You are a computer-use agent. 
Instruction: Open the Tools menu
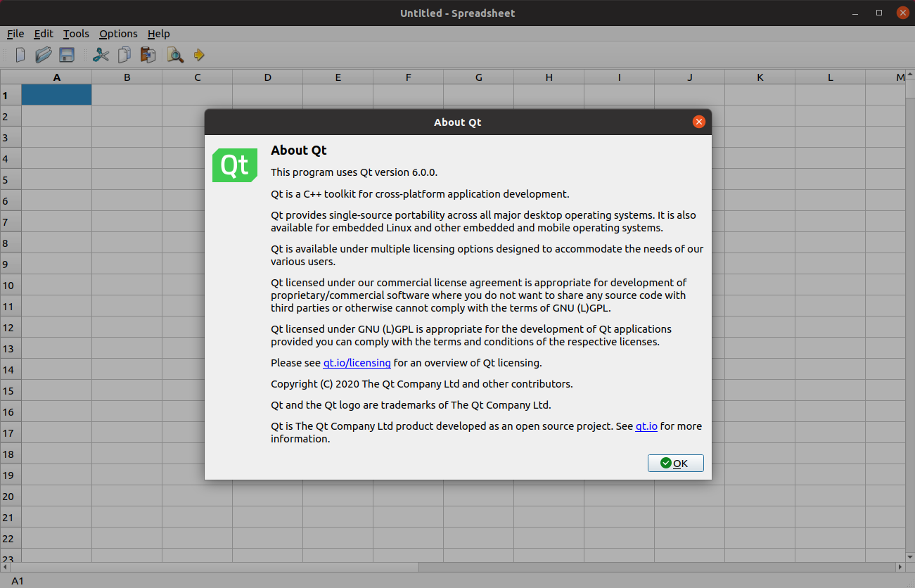76,34
